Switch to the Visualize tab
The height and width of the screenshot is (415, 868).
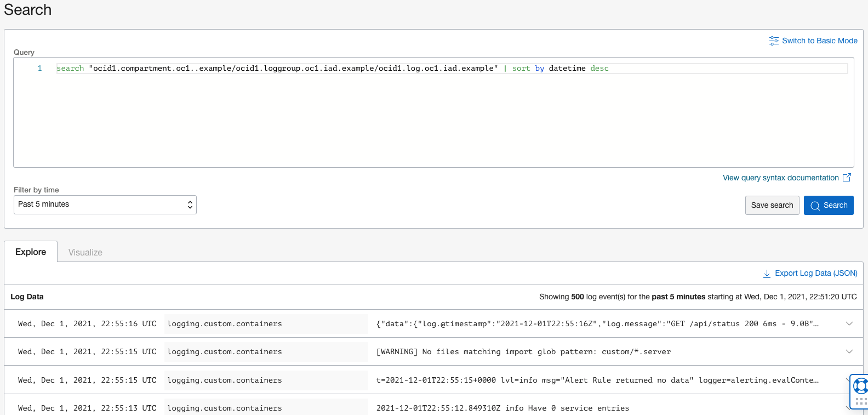point(85,252)
